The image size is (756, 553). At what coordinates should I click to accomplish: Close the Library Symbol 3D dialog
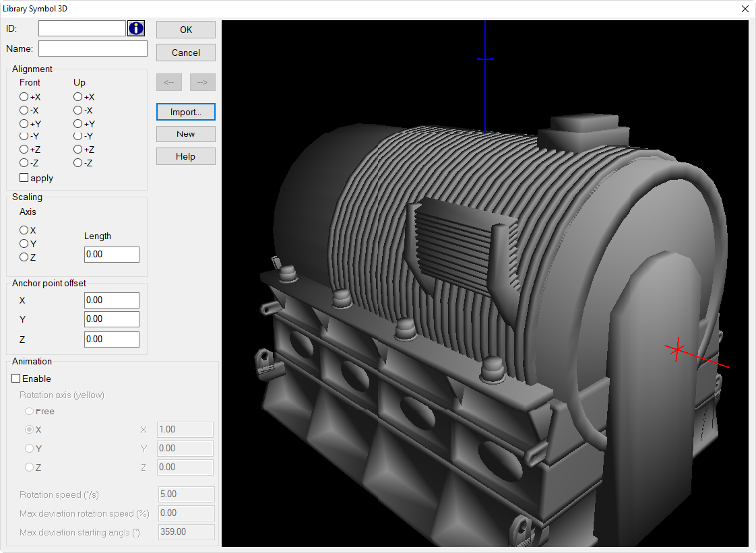(745, 9)
